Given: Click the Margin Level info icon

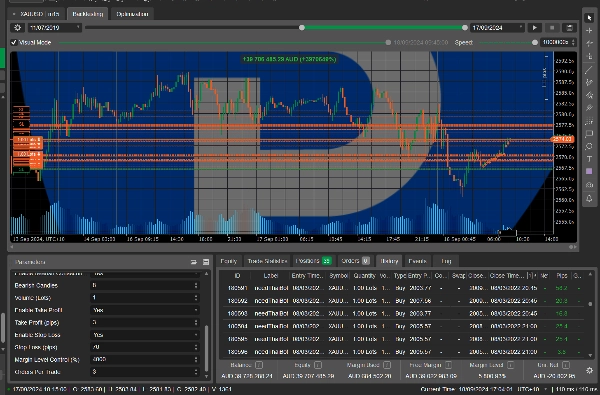Looking at the screenshot, I should pos(510,365).
